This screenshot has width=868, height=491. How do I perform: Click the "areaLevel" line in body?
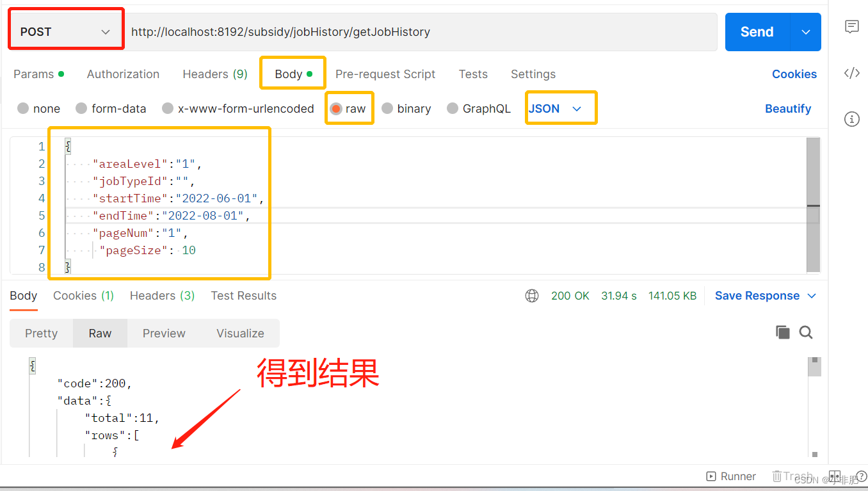tap(147, 164)
